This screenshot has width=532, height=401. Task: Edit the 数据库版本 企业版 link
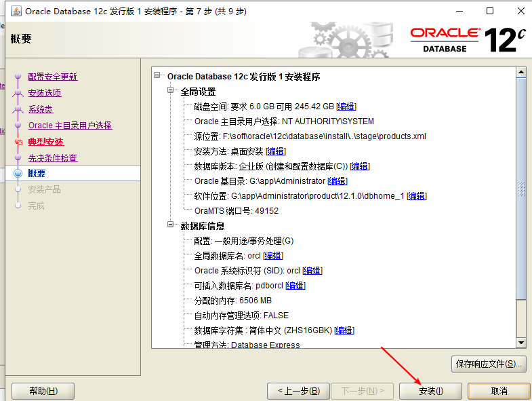click(360, 166)
